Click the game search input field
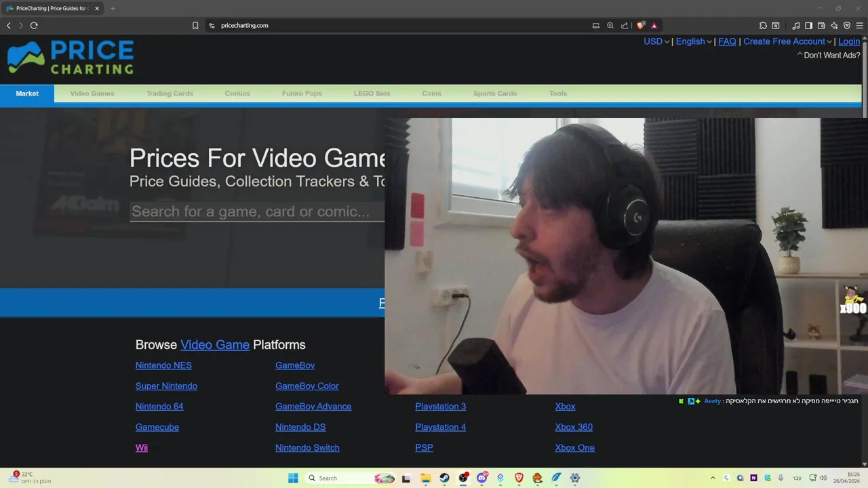Image resolution: width=868 pixels, height=488 pixels. pyautogui.click(x=258, y=211)
